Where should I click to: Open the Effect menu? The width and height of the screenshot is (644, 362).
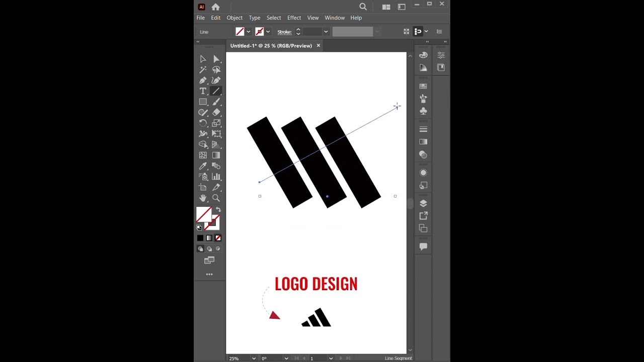pos(294,18)
